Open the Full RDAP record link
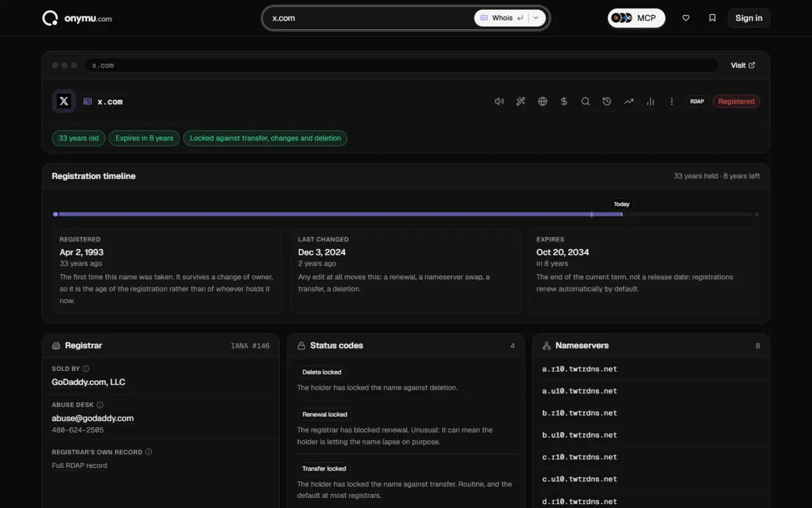812x508 pixels. point(79,465)
